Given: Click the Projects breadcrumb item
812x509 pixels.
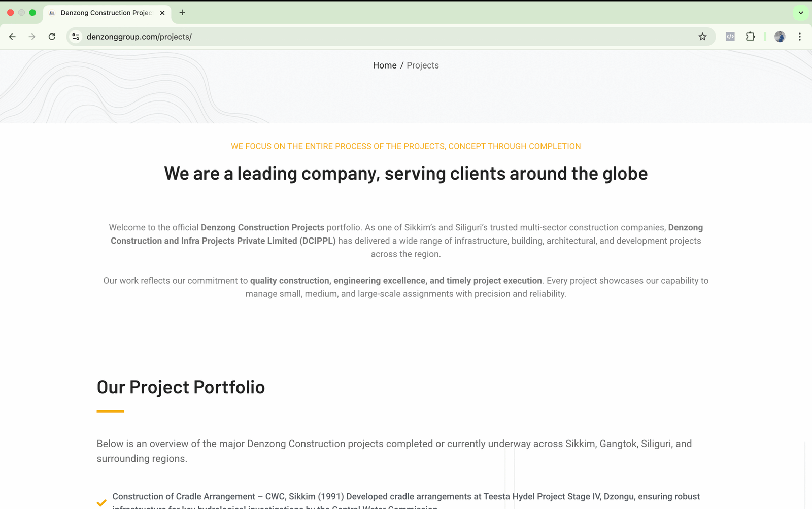Looking at the screenshot, I should click(x=422, y=65).
